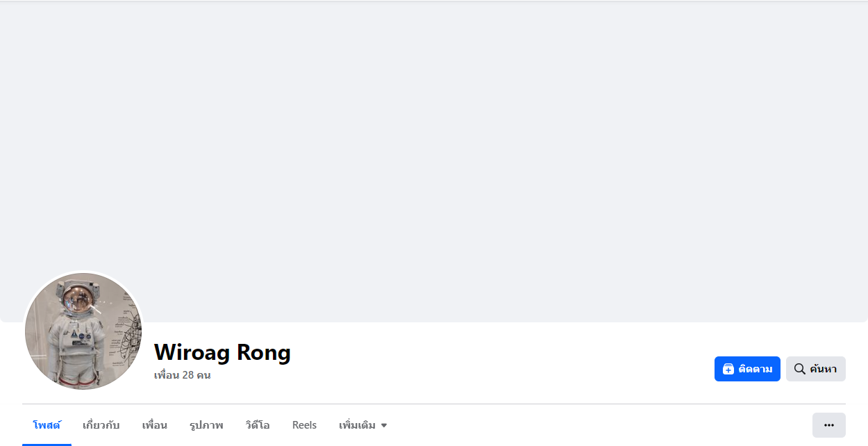This screenshot has height=446, width=868.
Task: Click the Wiroag Rong profile name
Action: coord(222,352)
